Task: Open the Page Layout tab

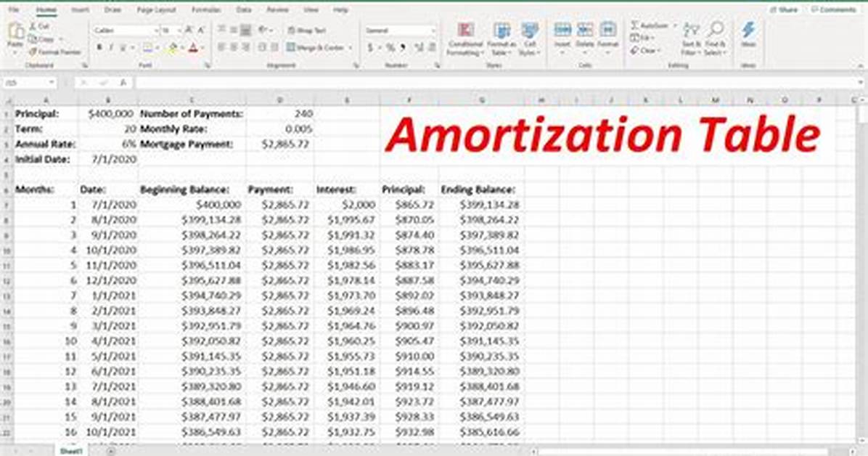Action: click(x=157, y=10)
